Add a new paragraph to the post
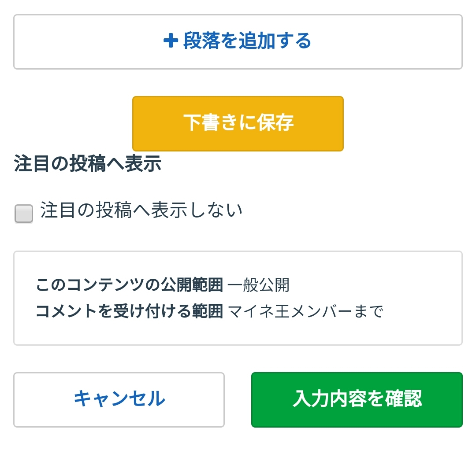The width and height of the screenshot is (476, 454). pyautogui.click(x=238, y=41)
